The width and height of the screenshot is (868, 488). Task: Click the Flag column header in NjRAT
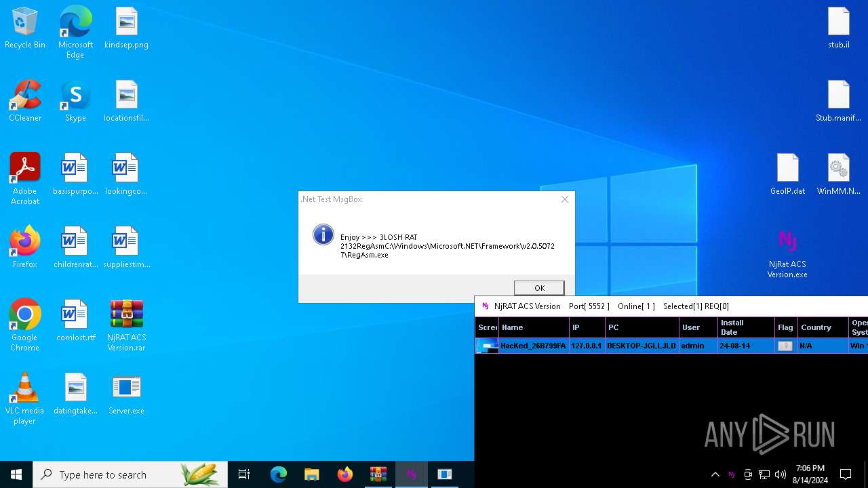tap(786, 327)
